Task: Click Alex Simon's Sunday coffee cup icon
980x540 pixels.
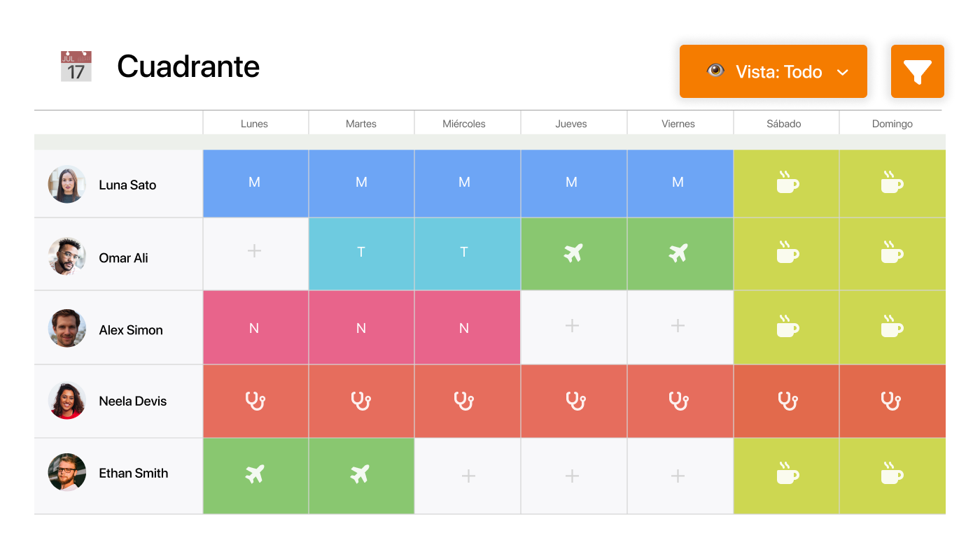Action: (892, 326)
